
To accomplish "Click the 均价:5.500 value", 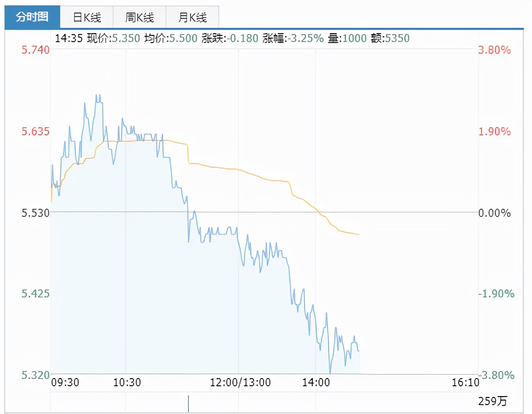I will pos(171,38).
